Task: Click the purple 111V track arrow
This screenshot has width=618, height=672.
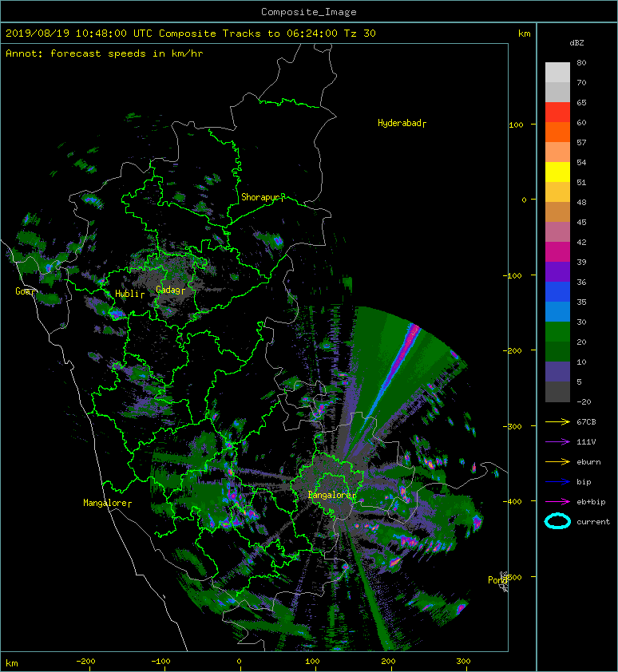Action: 557,442
